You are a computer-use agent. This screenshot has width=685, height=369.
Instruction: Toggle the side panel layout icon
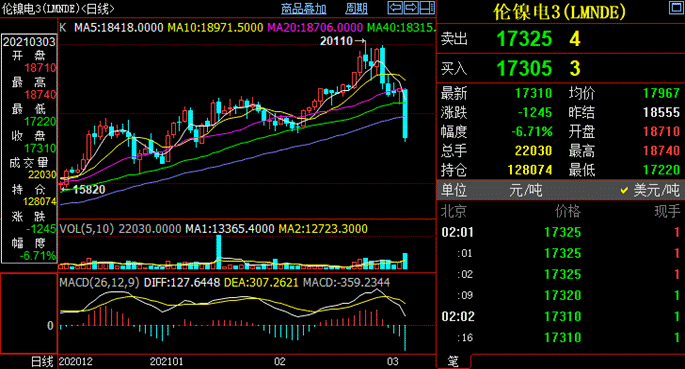[427, 7]
